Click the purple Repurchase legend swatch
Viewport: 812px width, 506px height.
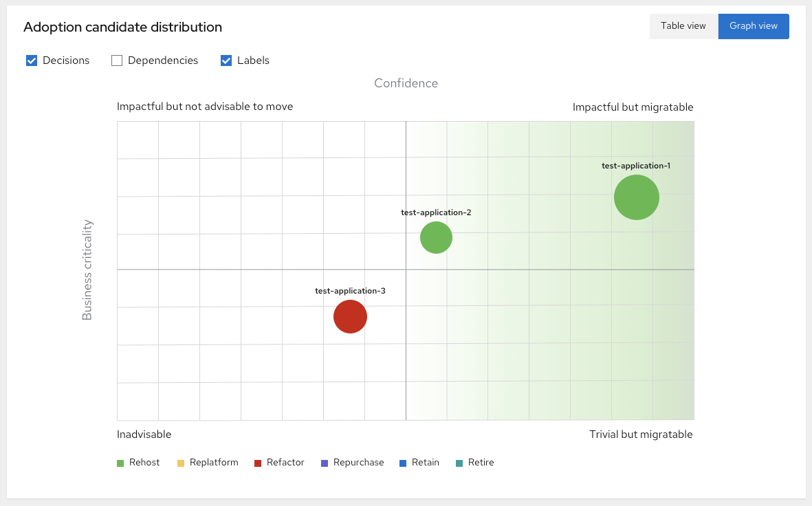[x=325, y=463]
